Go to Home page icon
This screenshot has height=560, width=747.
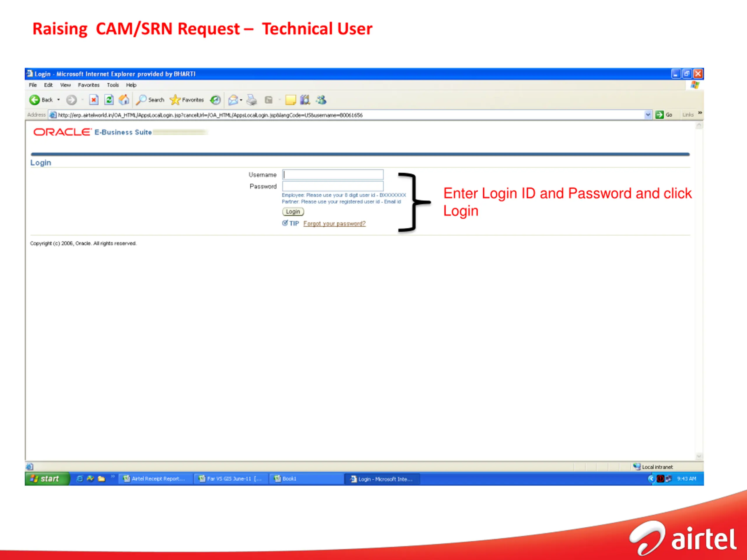click(124, 99)
